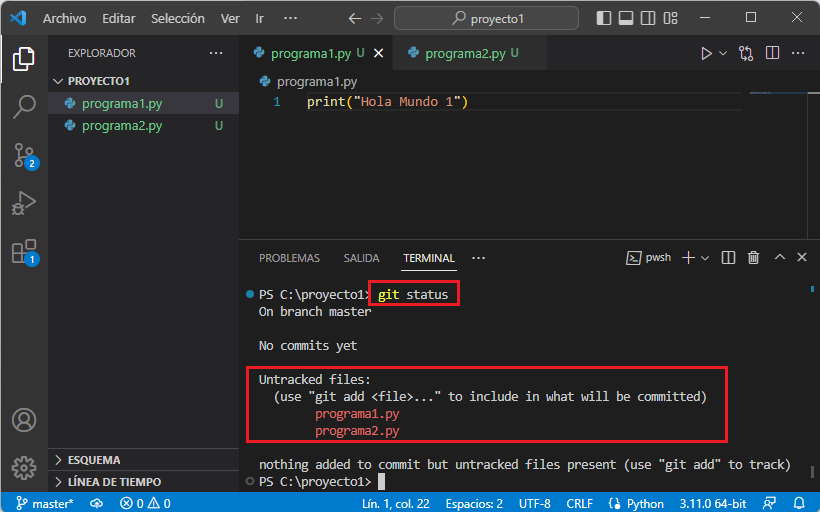Open the Manage gear icon

tap(24, 468)
